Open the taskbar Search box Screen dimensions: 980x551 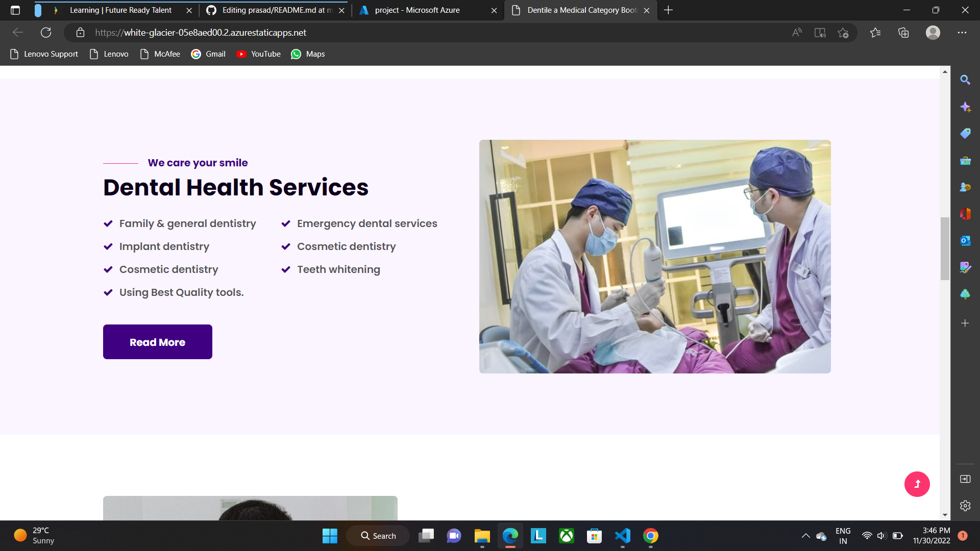378,536
